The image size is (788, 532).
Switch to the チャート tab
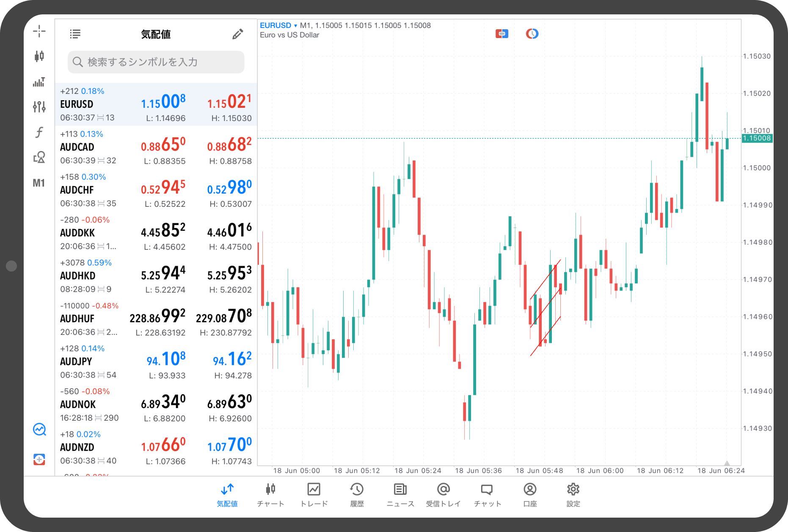pos(270,495)
